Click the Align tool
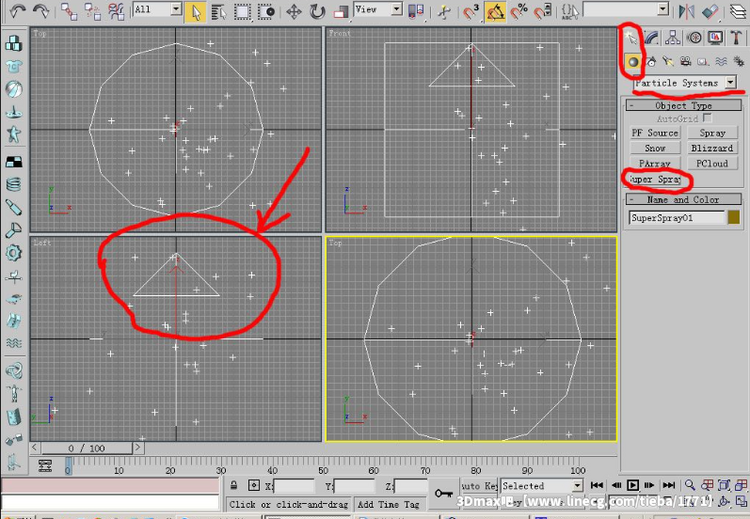Image resolution: width=750 pixels, height=519 pixels. pyautogui.click(x=710, y=11)
